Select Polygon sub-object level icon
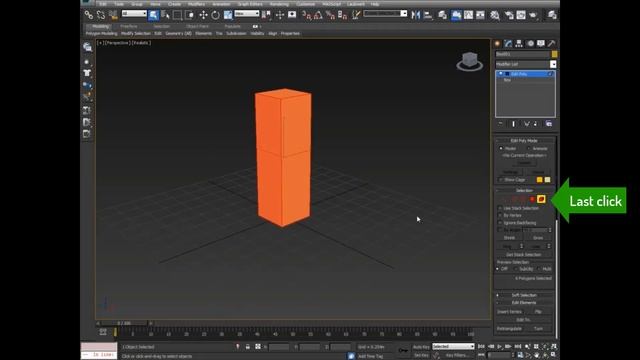This screenshot has width=640, height=360. click(532, 199)
